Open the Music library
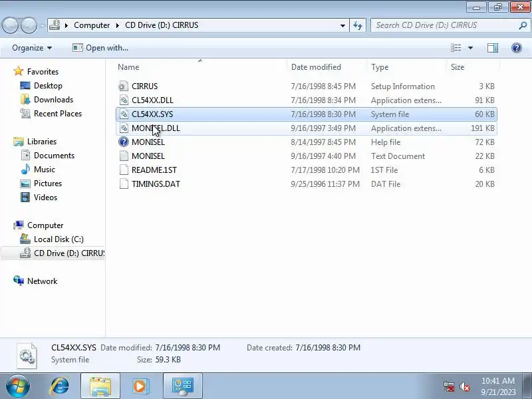The width and height of the screenshot is (532, 399). pos(44,169)
